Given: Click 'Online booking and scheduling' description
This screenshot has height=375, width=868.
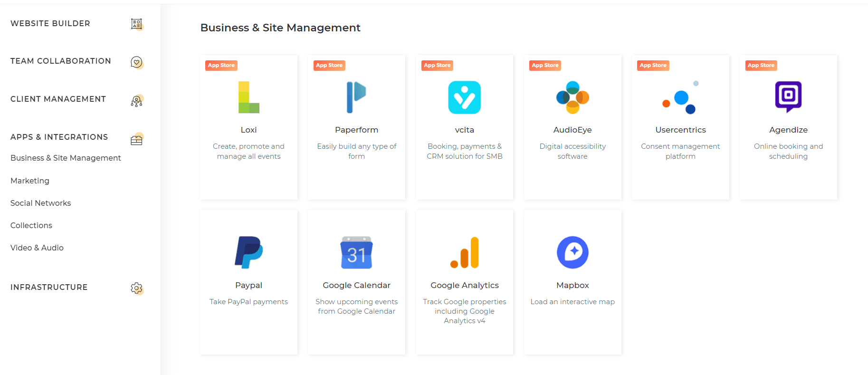Looking at the screenshot, I should coord(788,151).
